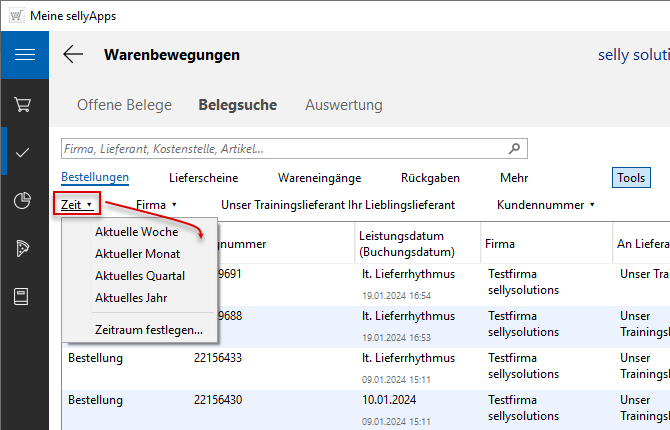670x430 pixels.
Task: Open the Kundennummer dropdown
Action: coord(545,204)
